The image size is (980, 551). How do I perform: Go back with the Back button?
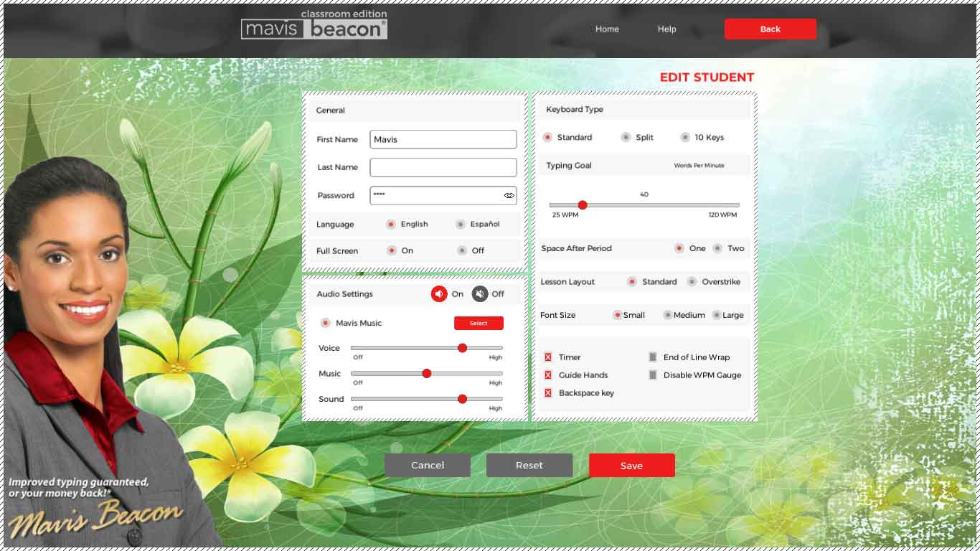(x=770, y=29)
